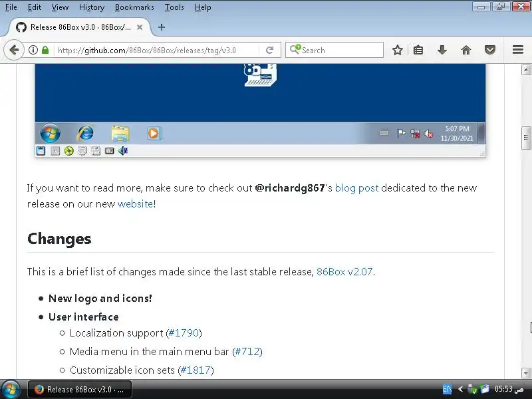The height and width of the screenshot is (399, 532).
Task: Click the Changes heading
Action: (x=59, y=239)
